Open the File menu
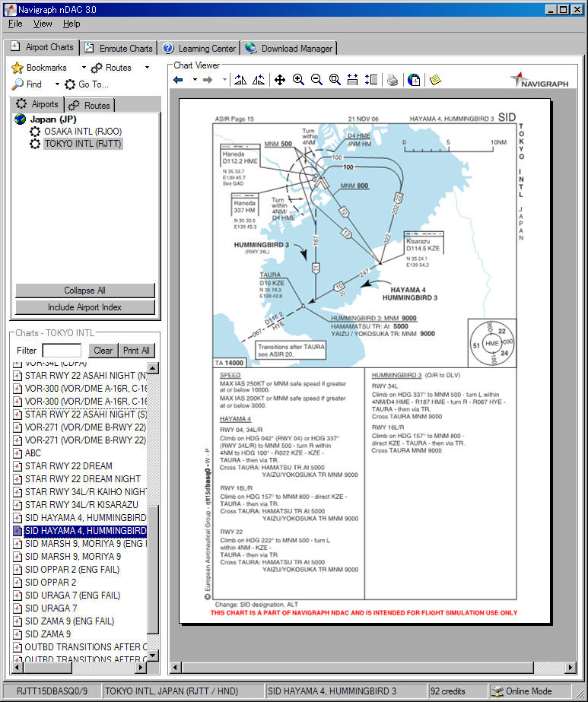The height and width of the screenshot is (702, 588). click(15, 24)
